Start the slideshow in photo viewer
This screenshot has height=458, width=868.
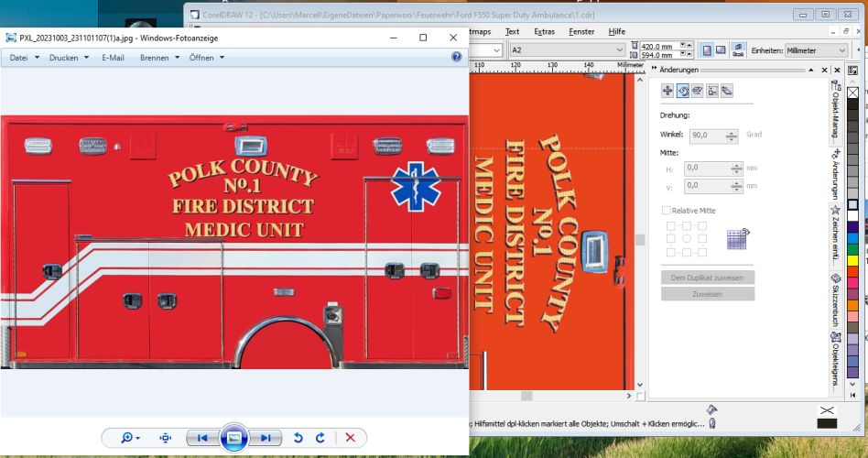click(234, 438)
